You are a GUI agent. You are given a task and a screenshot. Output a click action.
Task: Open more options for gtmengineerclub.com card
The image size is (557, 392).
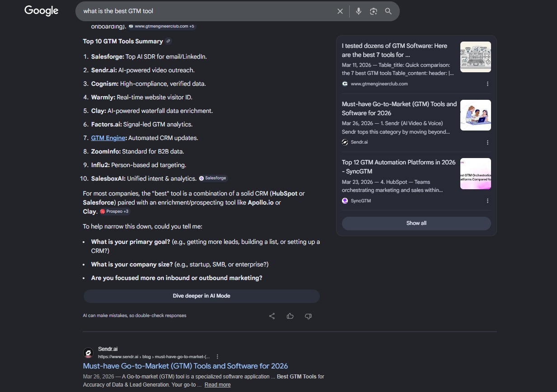point(487,84)
